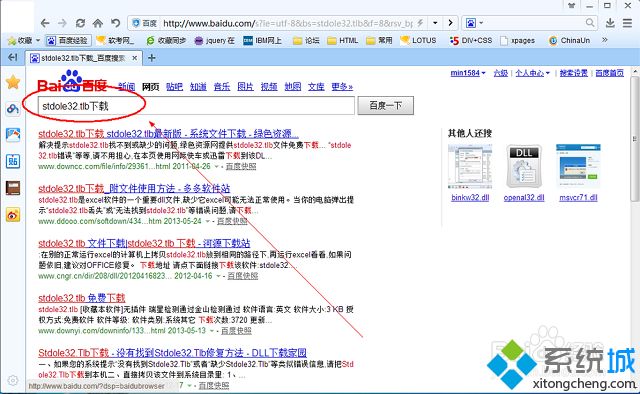Switch to the 贴吧 search category

175,87
